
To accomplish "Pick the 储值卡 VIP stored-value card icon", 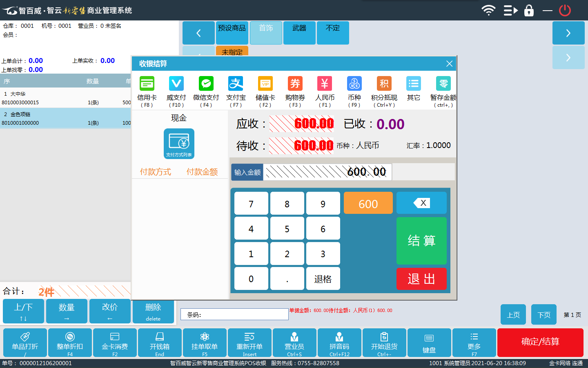I will 265,84.
